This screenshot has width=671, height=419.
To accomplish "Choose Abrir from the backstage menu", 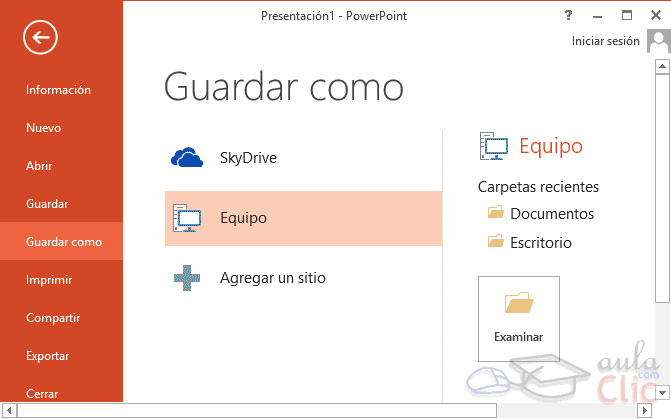I will [x=39, y=166].
